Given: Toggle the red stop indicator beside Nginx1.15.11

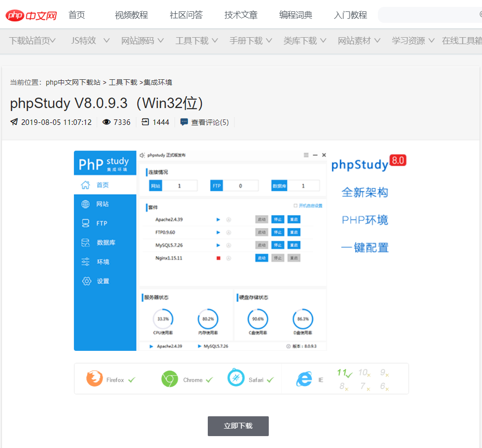Looking at the screenshot, I should 219,258.
